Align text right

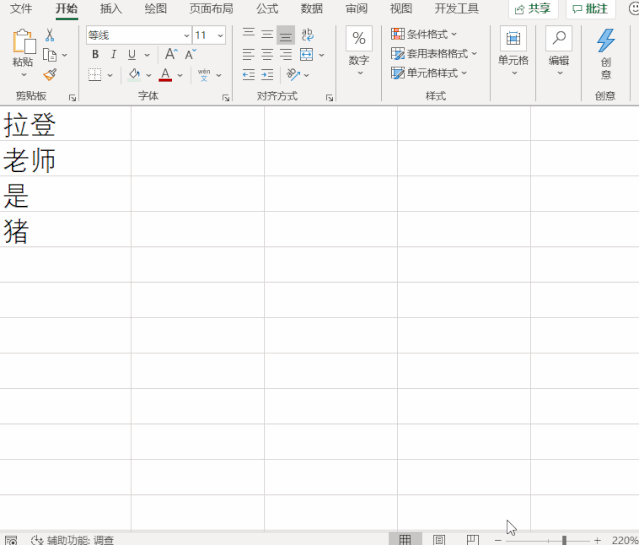[x=286, y=54]
